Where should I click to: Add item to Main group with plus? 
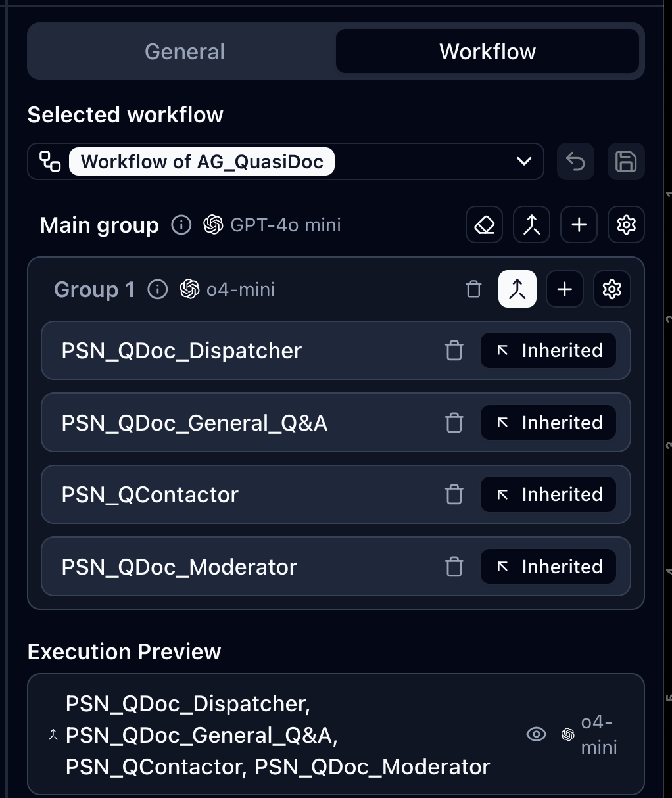pyautogui.click(x=579, y=225)
